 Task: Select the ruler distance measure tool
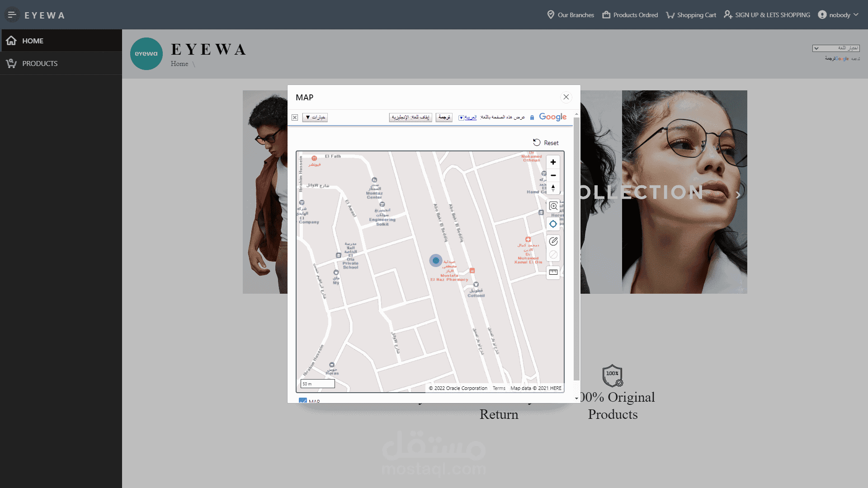[553, 272]
